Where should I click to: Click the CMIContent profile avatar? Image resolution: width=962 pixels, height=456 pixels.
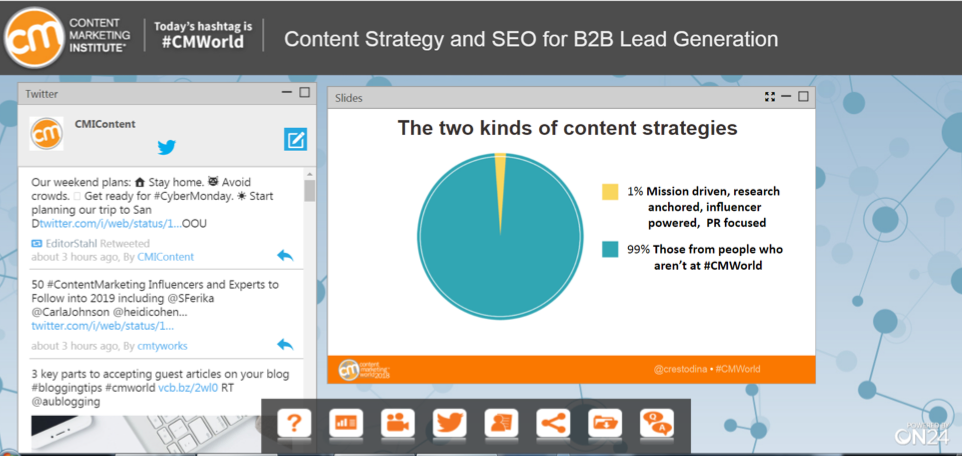[47, 133]
